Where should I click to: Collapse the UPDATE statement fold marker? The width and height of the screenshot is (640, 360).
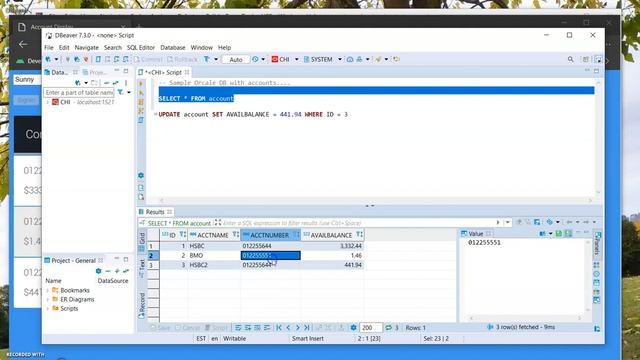155,114
